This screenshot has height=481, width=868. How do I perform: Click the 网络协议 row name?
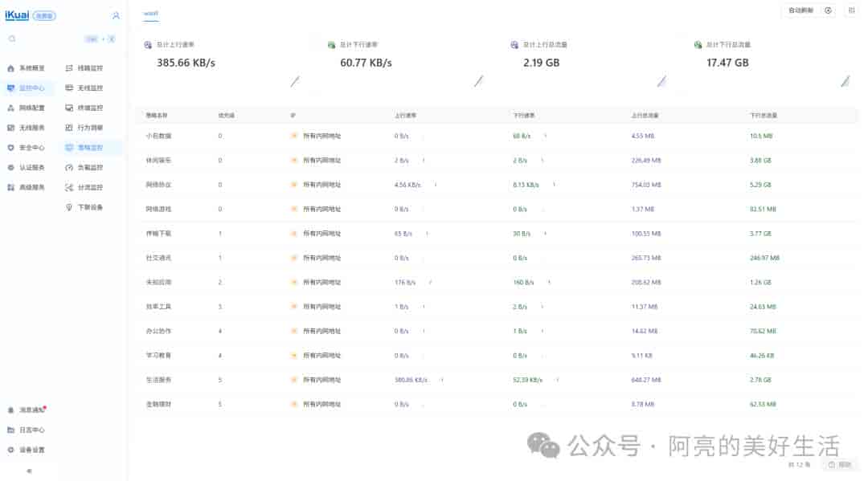(x=158, y=185)
